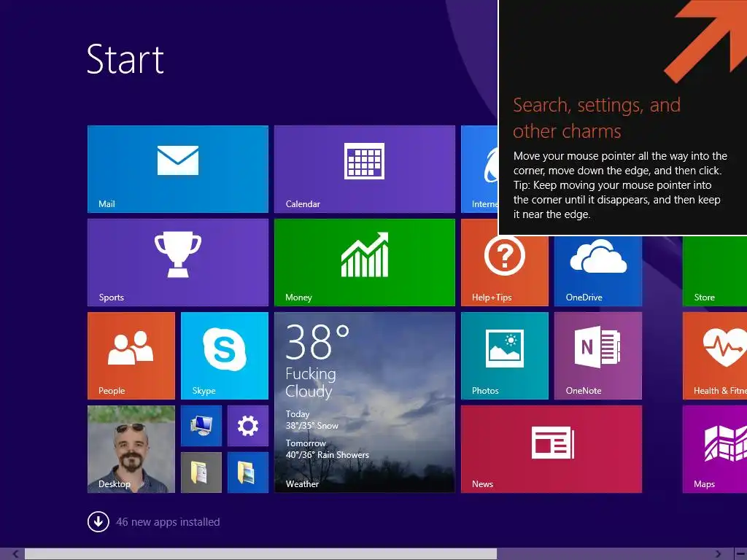This screenshot has height=560, width=747.
Task: Open the Desktop tile
Action: click(131, 449)
